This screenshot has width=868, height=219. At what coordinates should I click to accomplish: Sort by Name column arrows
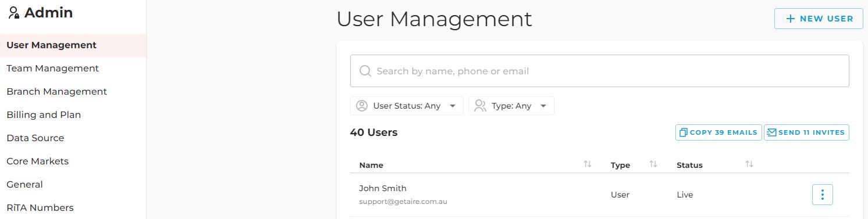[588, 164]
